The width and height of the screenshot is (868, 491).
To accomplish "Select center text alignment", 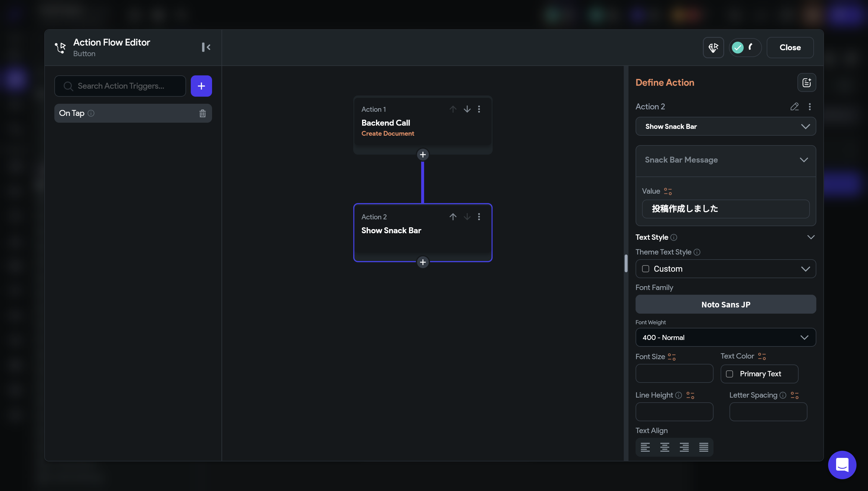I will [x=665, y=447].
